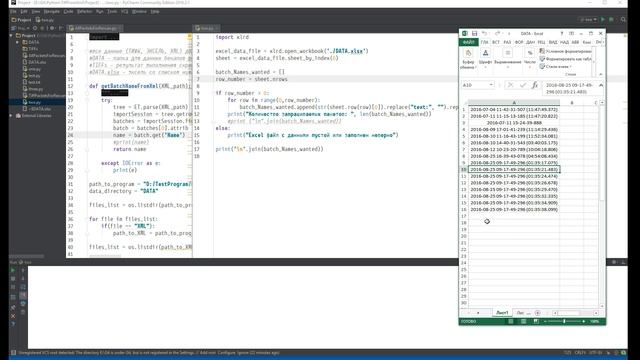Click Excel zoom level 100% button
The image size is (640, 360).
pyautogui.click(x=595, y=322)
